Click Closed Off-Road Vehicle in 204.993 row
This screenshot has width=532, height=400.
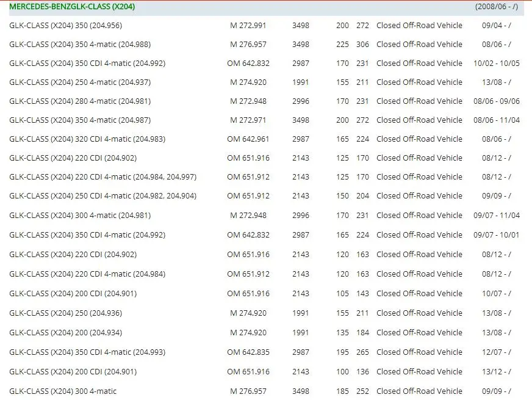click(419, 352)
